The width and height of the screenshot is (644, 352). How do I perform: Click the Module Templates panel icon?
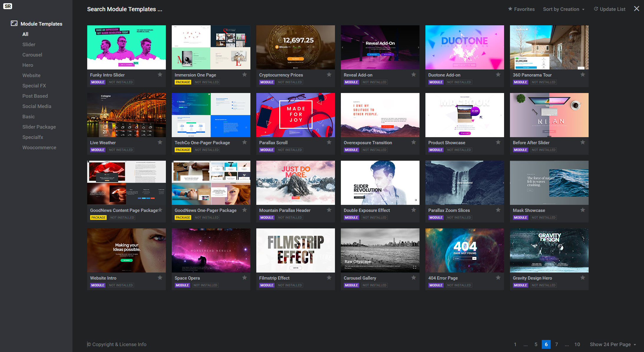pos(14,23)
